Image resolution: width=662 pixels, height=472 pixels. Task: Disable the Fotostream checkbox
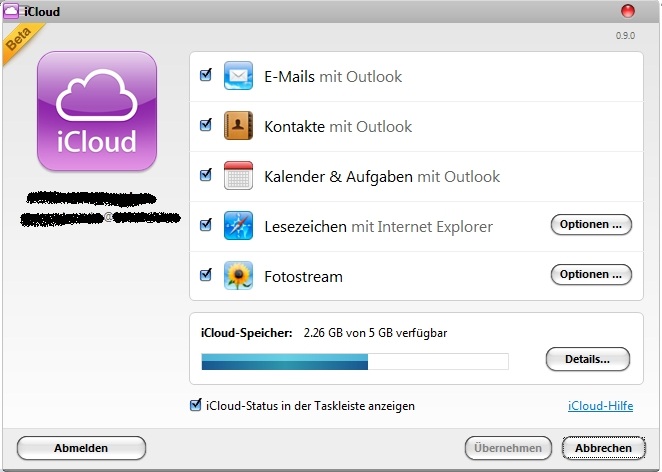206,275
